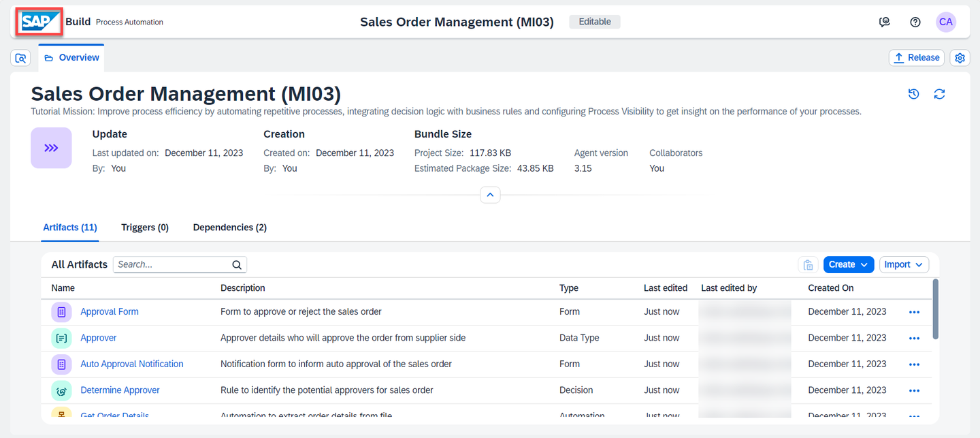Click the paste artifact clipboard icon

coord(808,265)
